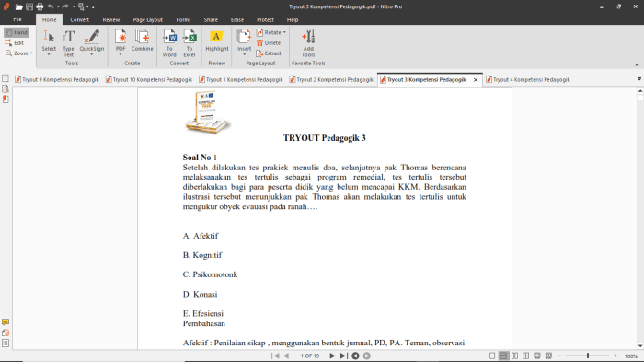The width and height of the screenshot is (644, 362).
Task: Go back to previous view
Action: [355, 356]
